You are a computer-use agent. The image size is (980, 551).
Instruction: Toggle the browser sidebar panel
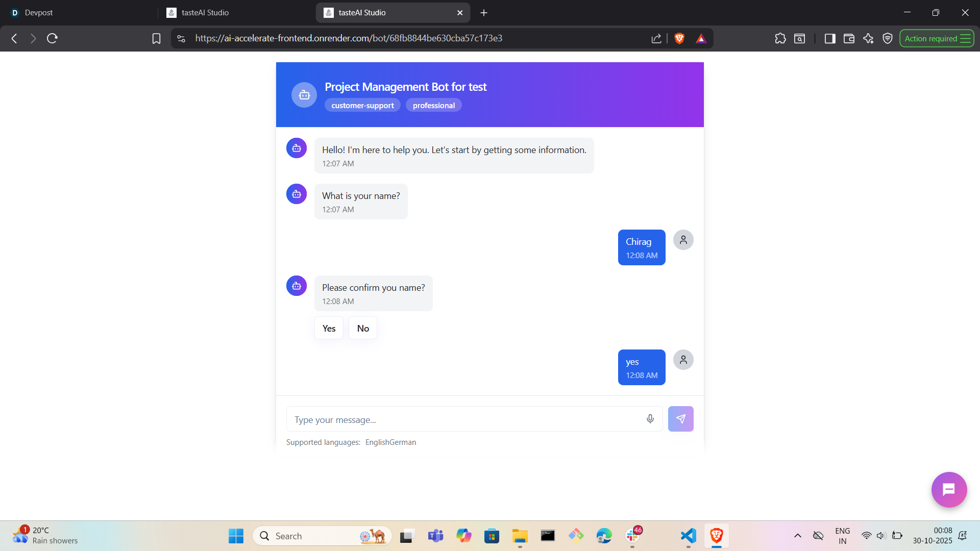pos(829,38)
